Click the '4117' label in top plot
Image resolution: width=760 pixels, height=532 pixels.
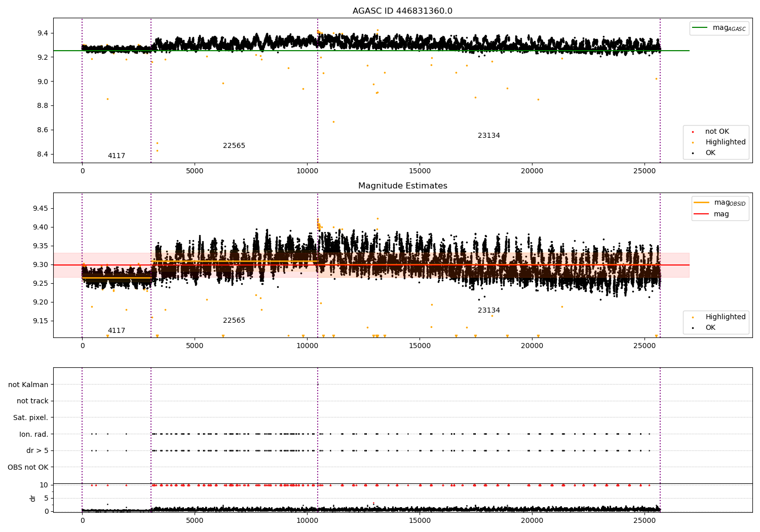coord(117,156)
